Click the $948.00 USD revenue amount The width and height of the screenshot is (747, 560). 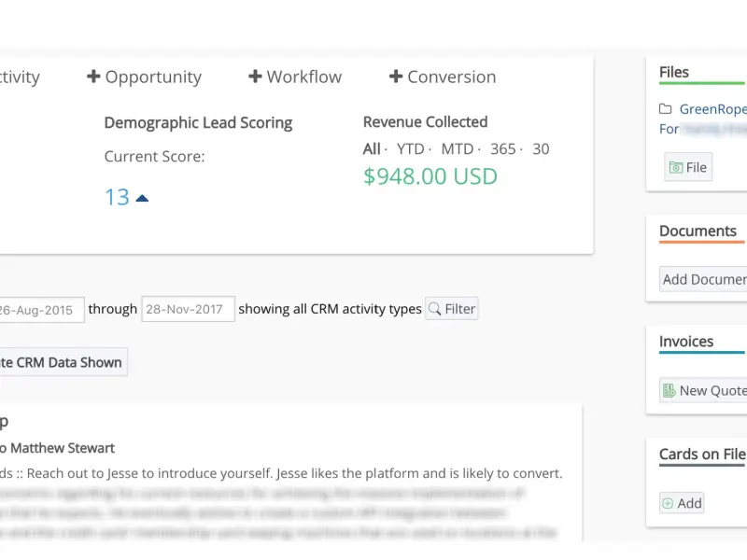point(430,176)
